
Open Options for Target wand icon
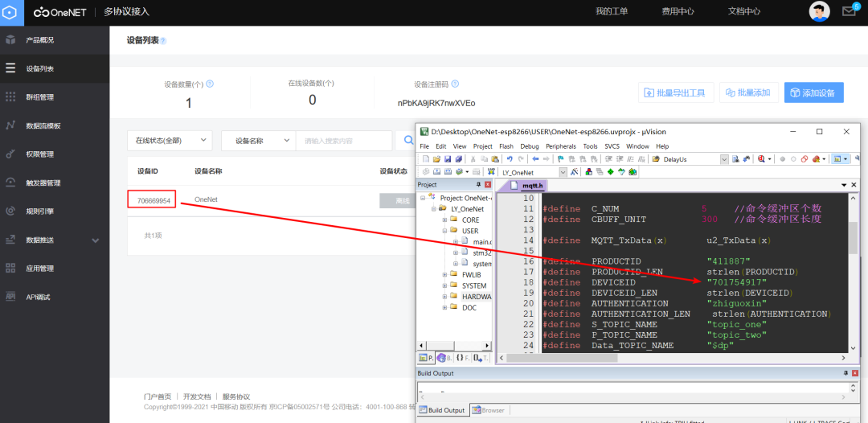[574, 172]
